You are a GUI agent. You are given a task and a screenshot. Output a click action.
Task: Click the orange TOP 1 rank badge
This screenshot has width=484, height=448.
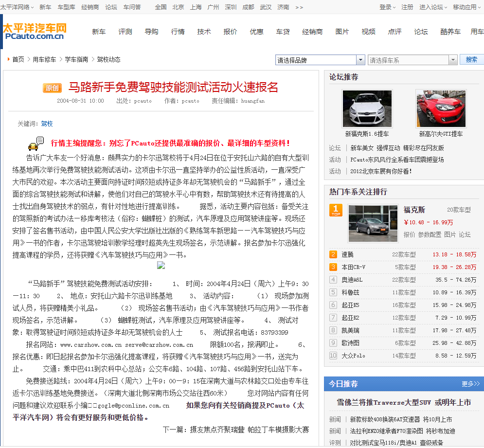coord(336,210)
